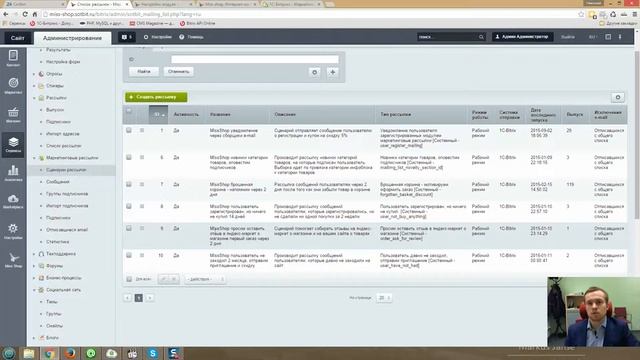Collapse the Социальная сеть tree node
This screenshot has width=640, height=360.
tap(34, 290)
